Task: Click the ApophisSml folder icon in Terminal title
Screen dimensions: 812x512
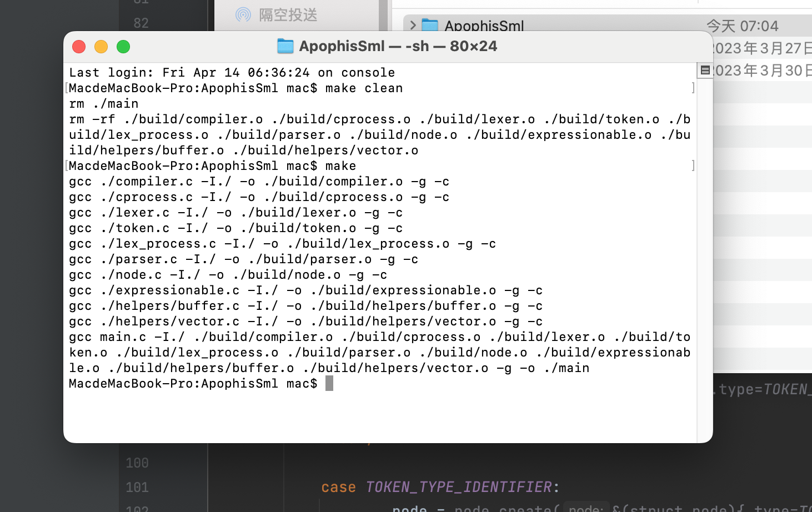Action: pyautogui.click(x=285, y=46)
